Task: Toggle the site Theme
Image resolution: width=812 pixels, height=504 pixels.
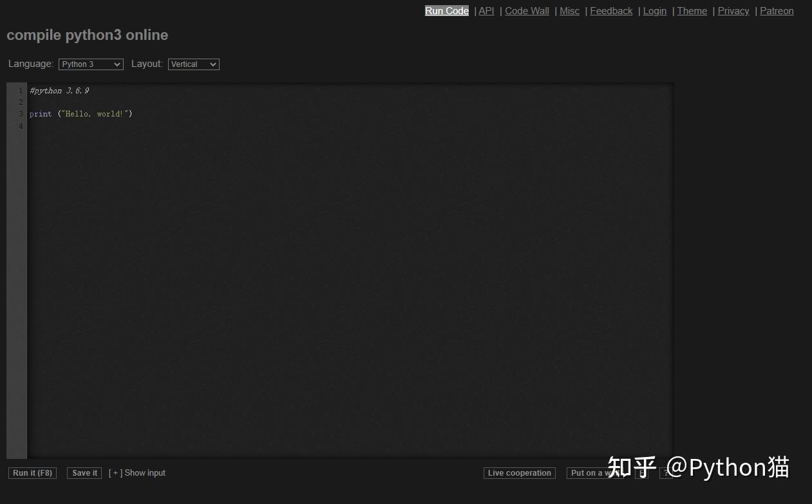Action: [692, 11]
